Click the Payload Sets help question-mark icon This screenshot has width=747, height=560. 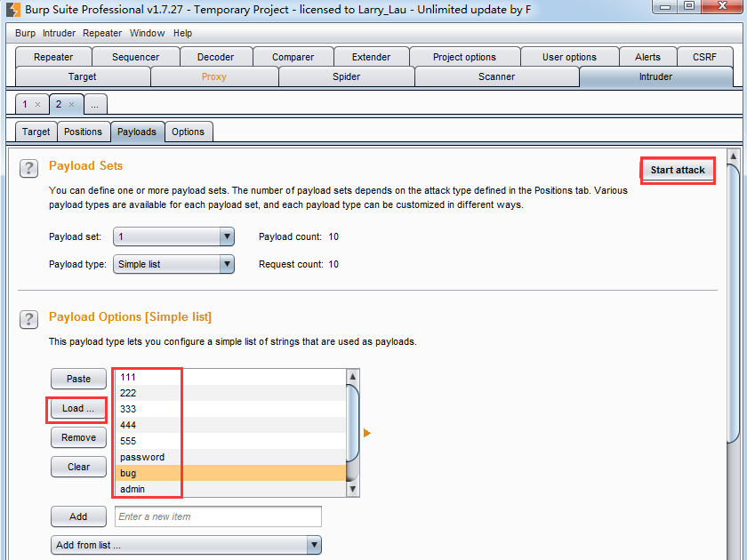pos(29,169)
